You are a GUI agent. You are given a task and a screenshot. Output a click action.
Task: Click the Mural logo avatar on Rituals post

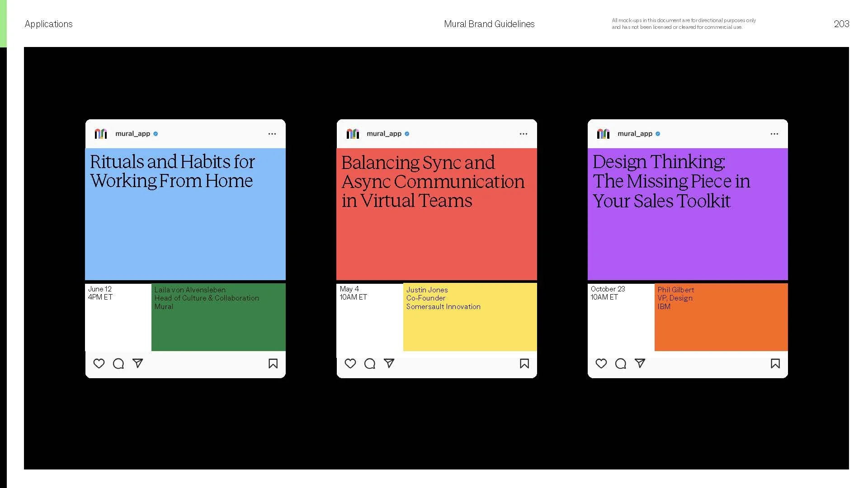pos(101,134)
